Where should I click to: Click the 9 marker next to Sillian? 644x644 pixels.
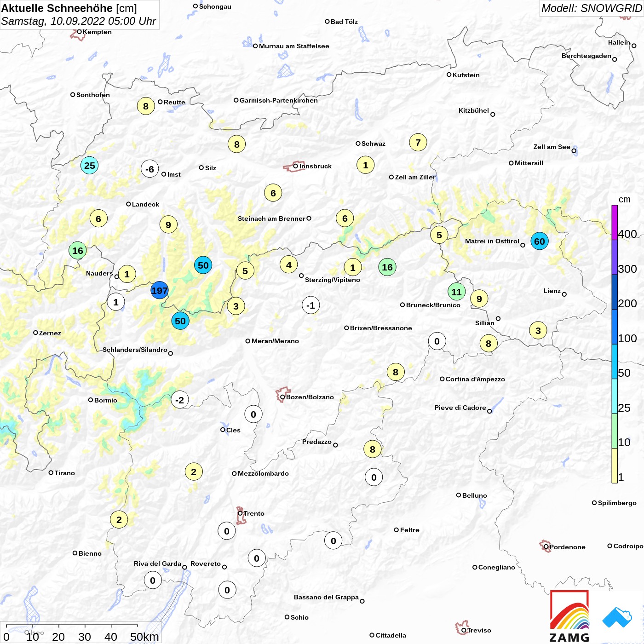[x=479, y=299]
